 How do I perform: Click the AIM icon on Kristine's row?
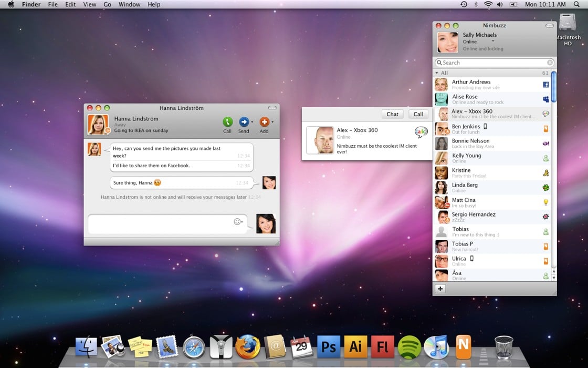pyautogui.click(x=545, y=173)
